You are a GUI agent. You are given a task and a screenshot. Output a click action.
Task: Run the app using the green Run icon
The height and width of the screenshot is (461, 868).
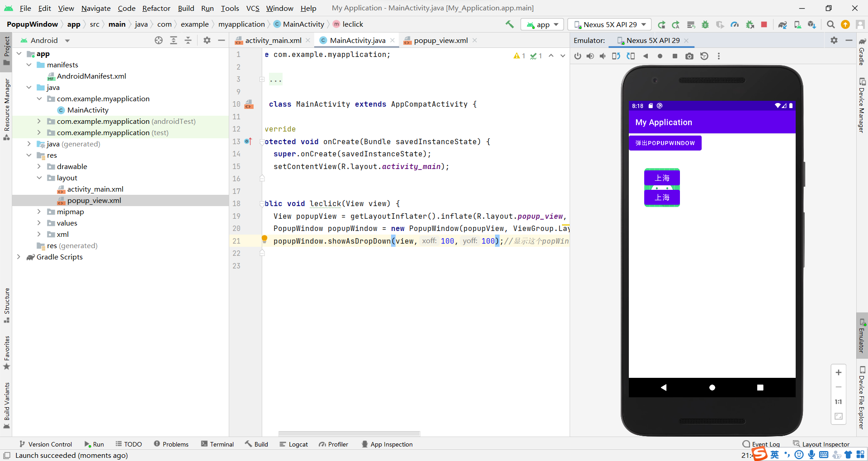pos(661,24)
